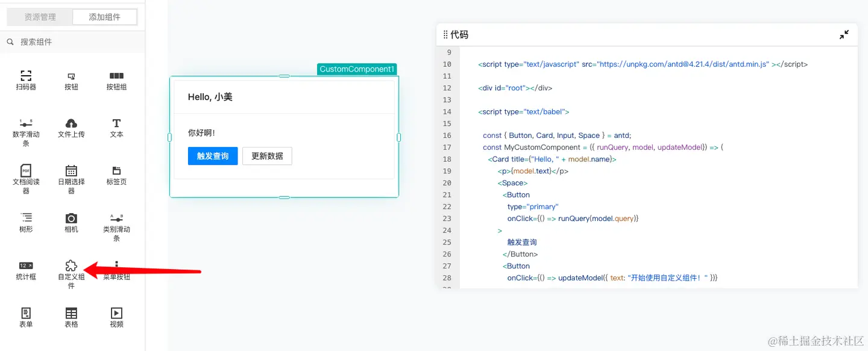Click the 'const MyCustomComponent' code line
868x351 pixels.
pyautogui.click(x=603, y=147)
